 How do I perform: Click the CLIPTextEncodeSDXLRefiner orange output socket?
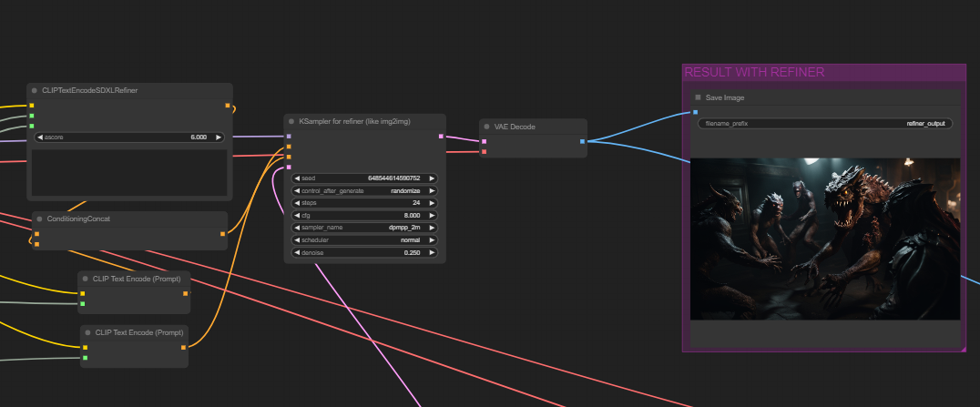click(228, 106)
